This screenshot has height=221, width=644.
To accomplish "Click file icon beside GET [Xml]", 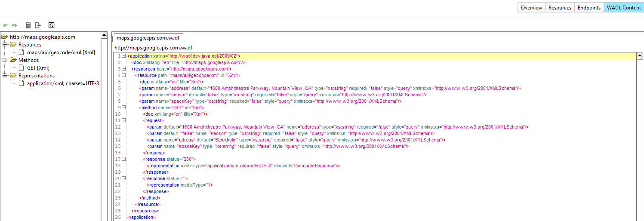I will pyautogui.click(x=22, y=68).
